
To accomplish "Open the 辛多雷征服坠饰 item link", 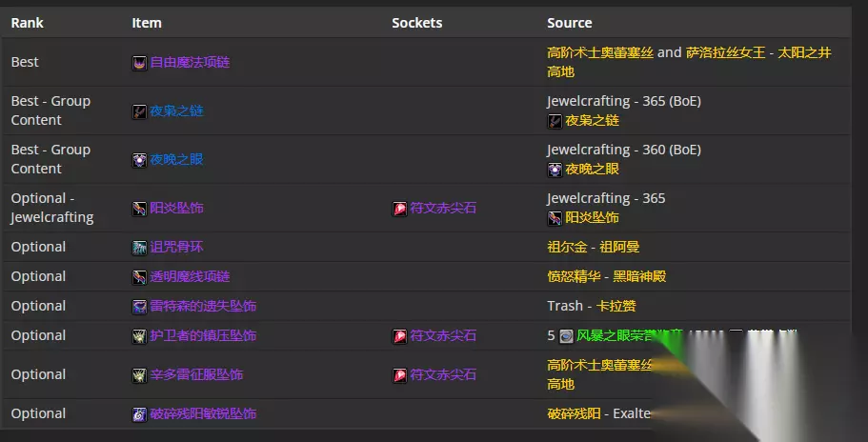I will [196, 374].
